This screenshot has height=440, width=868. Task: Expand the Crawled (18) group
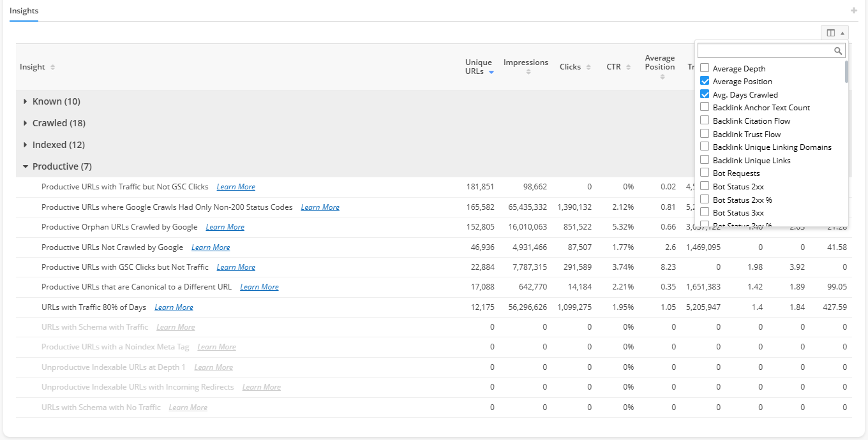(x=26, y=123)
